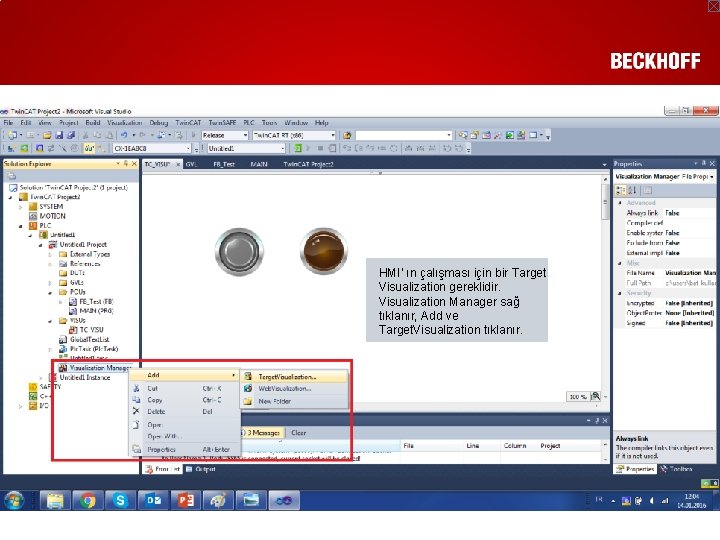
Task: Click the TwinCAT config mode icon in the TwinCAT toolbar
Action: click(x=39, y=148)
